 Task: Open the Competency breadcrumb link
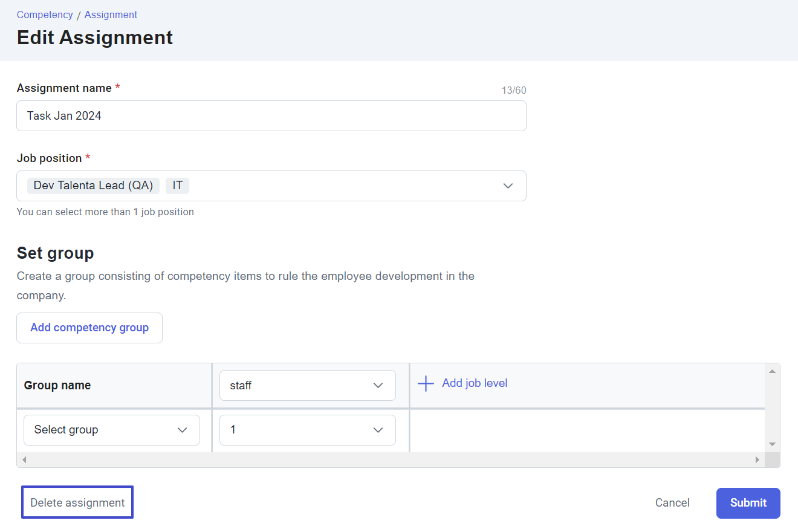(x=45, y=15)
